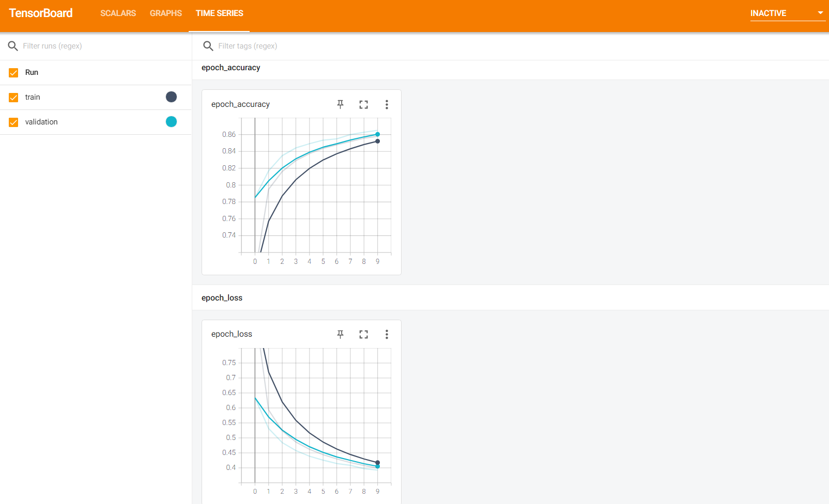Click the search icon beside Filter runs
This screenshot has height=504, width=829.
(13, 46)
